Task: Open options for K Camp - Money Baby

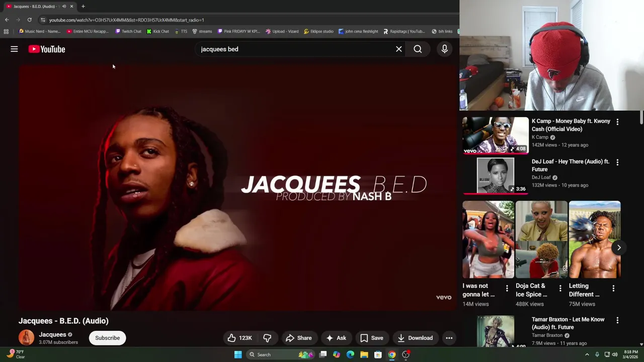Action: [617, 122]
